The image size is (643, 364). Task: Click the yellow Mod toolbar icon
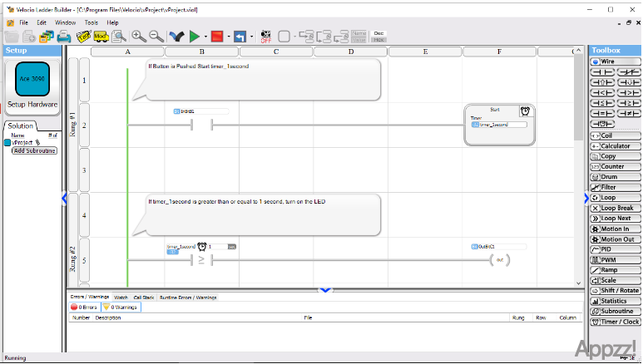pos(101,37)
